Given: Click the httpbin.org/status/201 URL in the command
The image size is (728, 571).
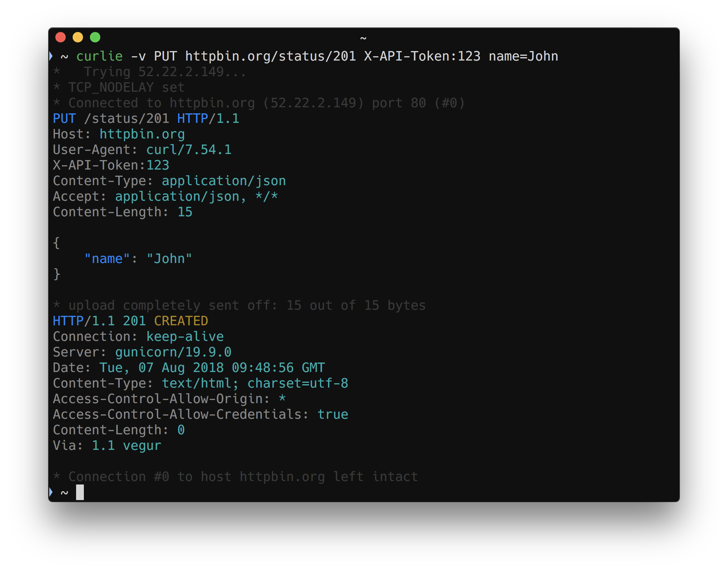Looking at the screenshot, I should coord(270,56).
